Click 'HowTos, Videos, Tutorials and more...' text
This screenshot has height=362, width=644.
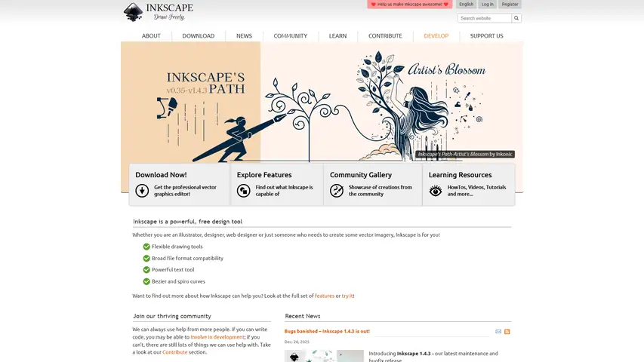click(x=476, y=191)
